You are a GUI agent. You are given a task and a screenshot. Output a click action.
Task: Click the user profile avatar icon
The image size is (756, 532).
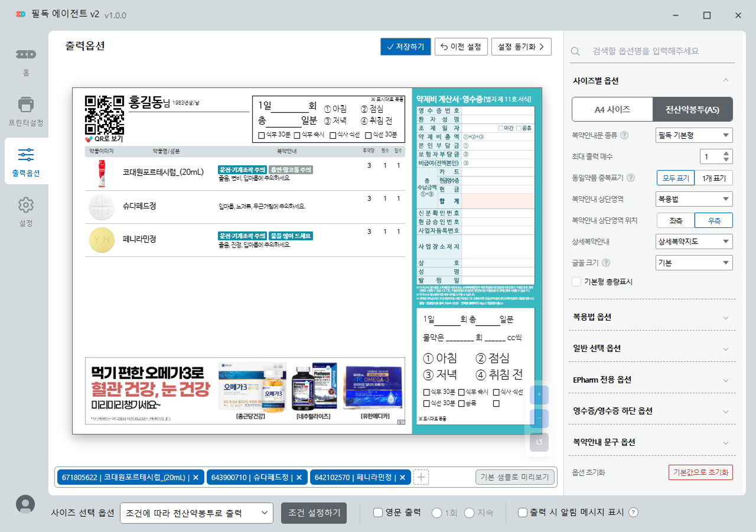tap(25, 504)
